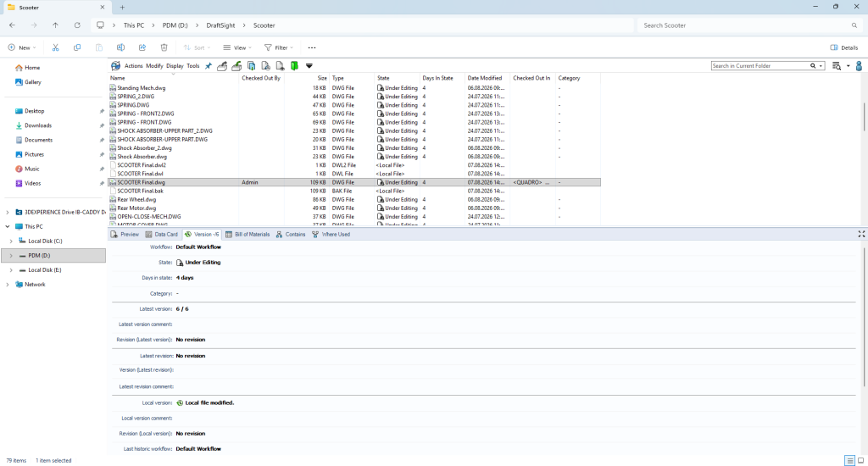Image resolution: width=868 pixels, height=466 pixels.
Task: Open the PDM Display menu
Action: point(175,66)
